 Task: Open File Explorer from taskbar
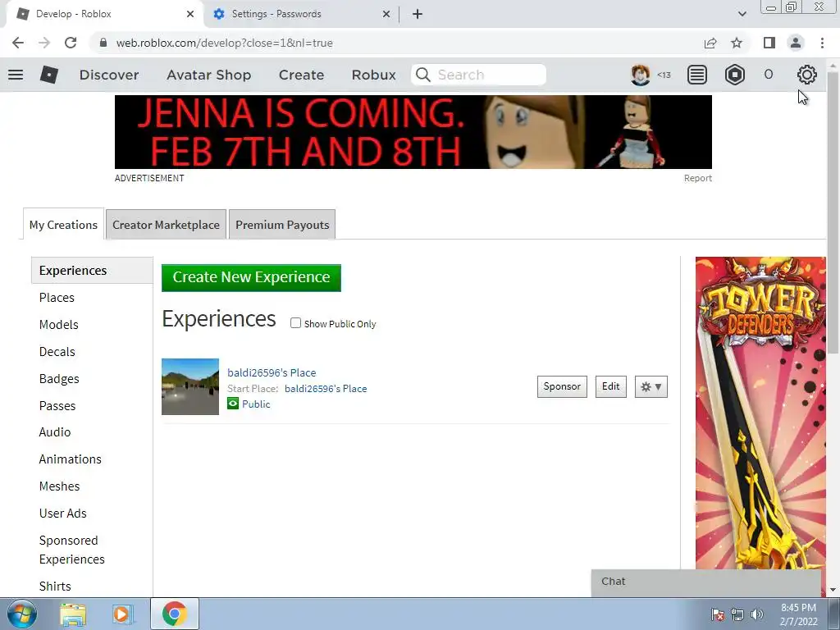coord(73,614)
